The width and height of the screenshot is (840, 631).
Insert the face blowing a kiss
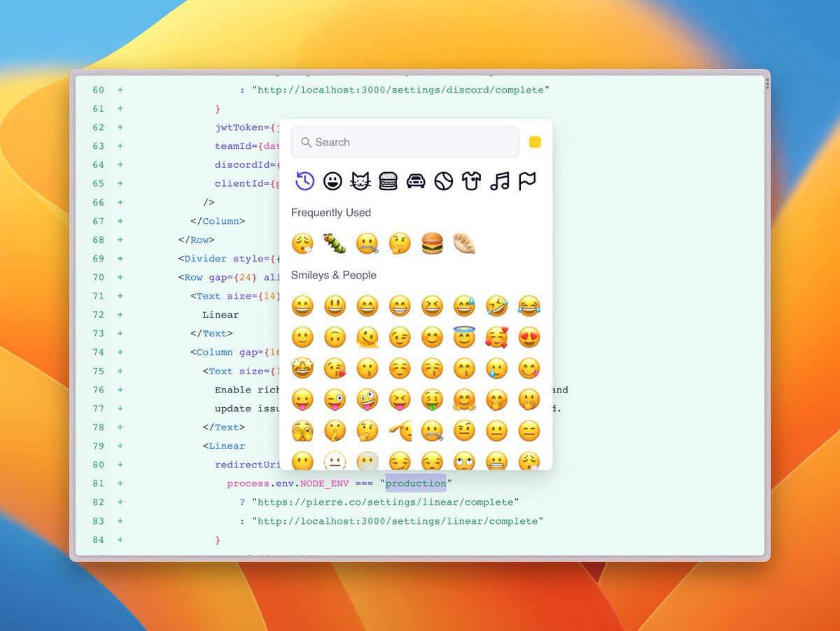(335, 368)
